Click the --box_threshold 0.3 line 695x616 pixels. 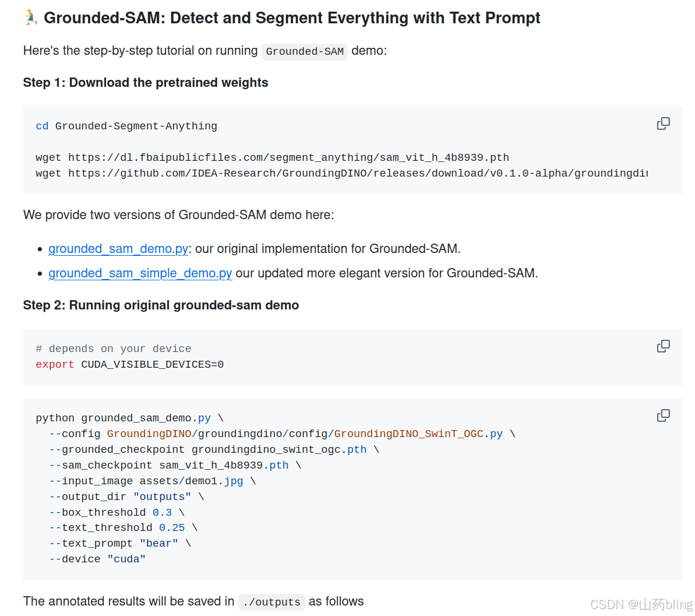[x=117, y=513]
